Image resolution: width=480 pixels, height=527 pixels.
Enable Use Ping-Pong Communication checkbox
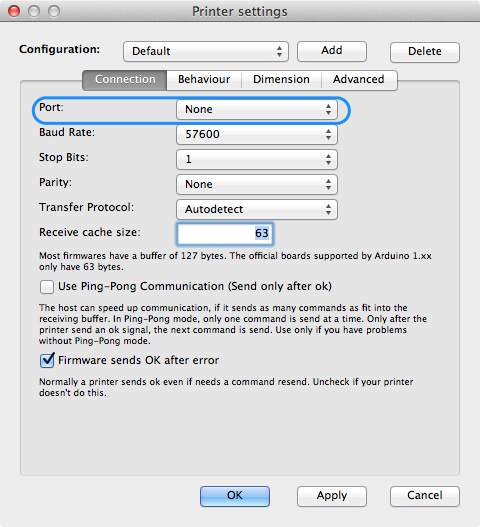[47, 287]
